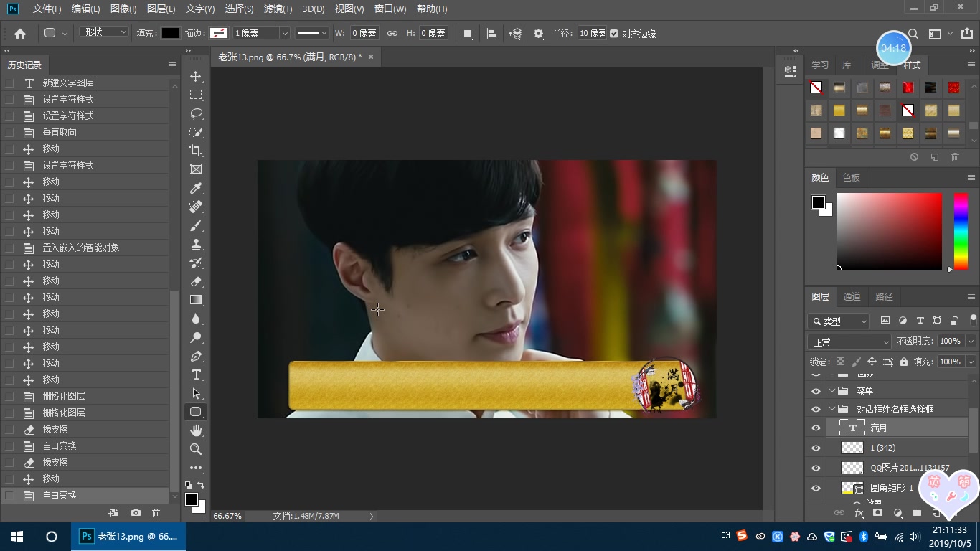980x551 pixels.
Task: Open the 窗口(W) menu
Action: click(x=390, y=9)
